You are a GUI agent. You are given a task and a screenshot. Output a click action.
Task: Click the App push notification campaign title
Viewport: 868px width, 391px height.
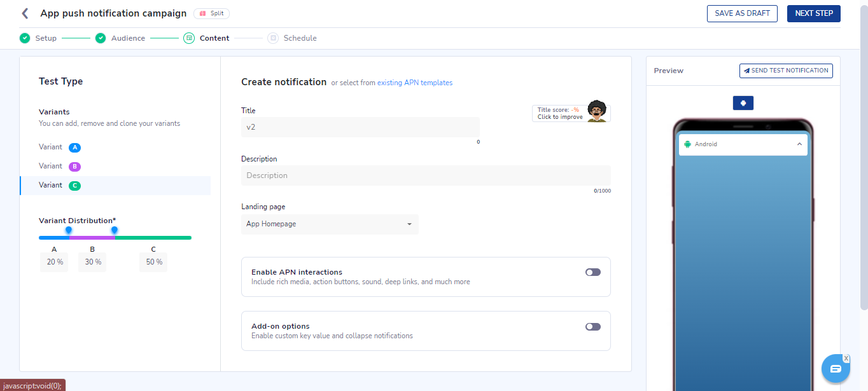point(114,13)
